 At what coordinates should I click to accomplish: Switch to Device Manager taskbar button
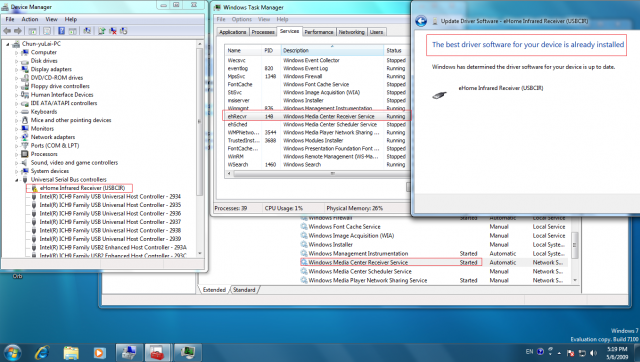point(129,353)
